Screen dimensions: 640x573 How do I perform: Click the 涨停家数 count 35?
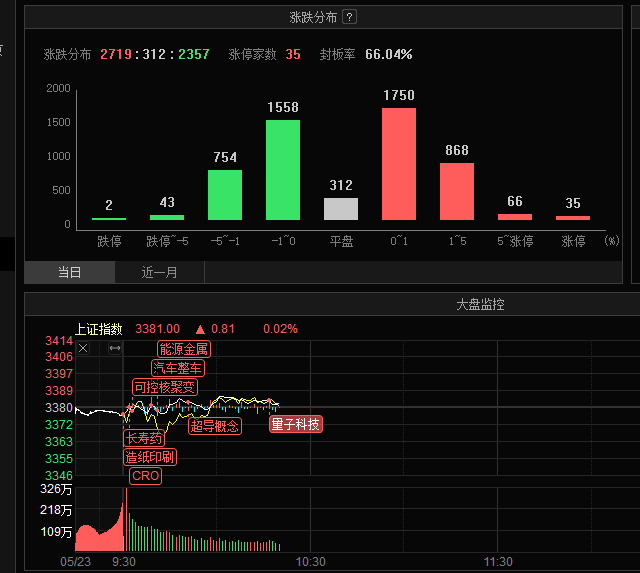(293, 54)
